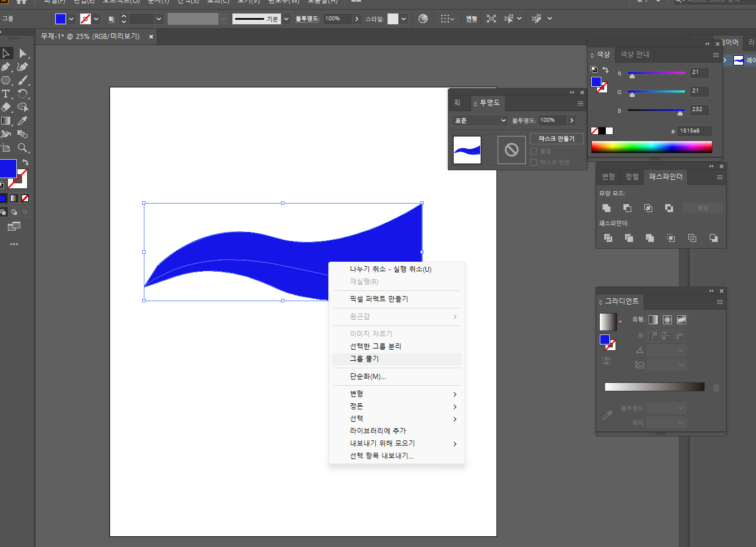Choose Radial gradient type icon
This screenshot has height=547, width=756.
tap(667, 320)
